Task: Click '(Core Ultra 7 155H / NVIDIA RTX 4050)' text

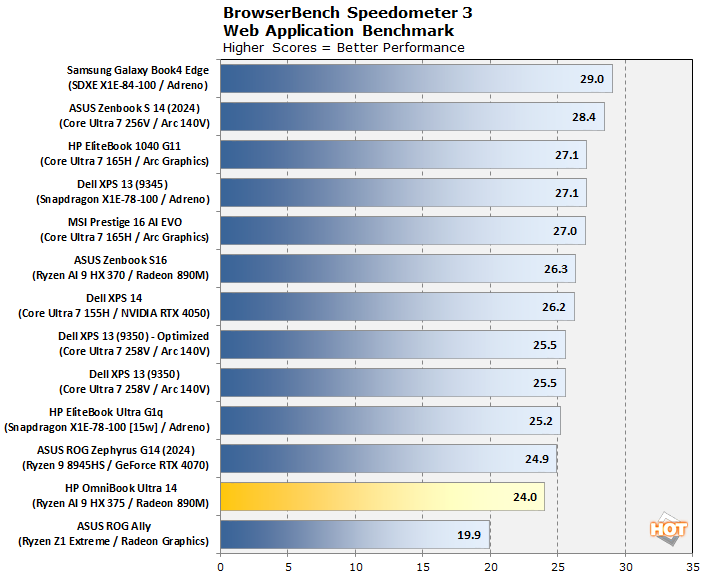Action: [x=114, y=313]
